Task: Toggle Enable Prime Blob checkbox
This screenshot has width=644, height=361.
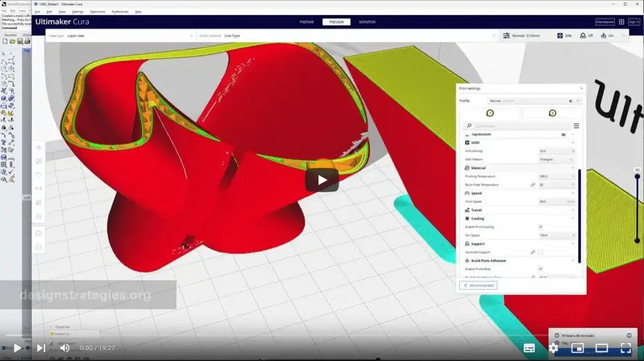Action: [541, 269]
